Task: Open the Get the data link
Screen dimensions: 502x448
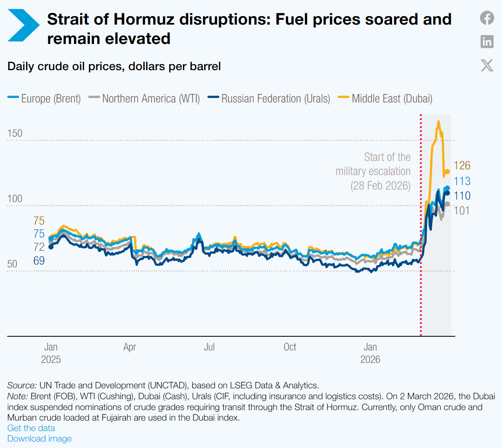Action: 31,428
